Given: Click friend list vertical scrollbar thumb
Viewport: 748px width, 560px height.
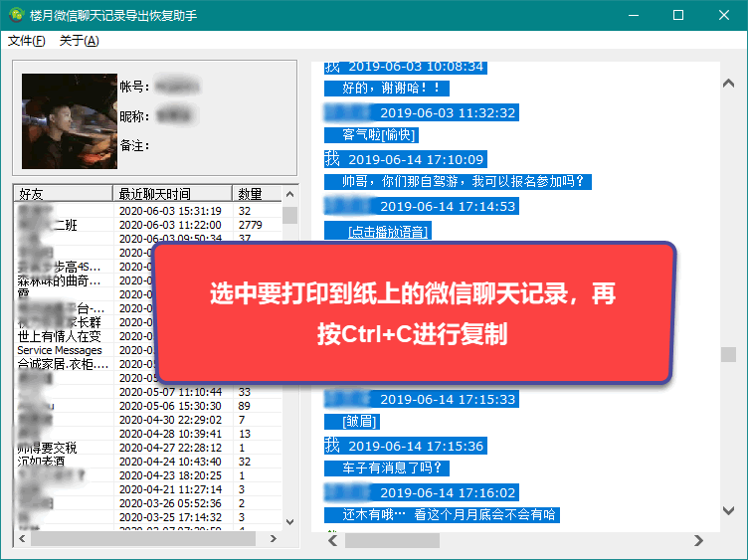Looking at the screenshot, I should click(289, 215).
